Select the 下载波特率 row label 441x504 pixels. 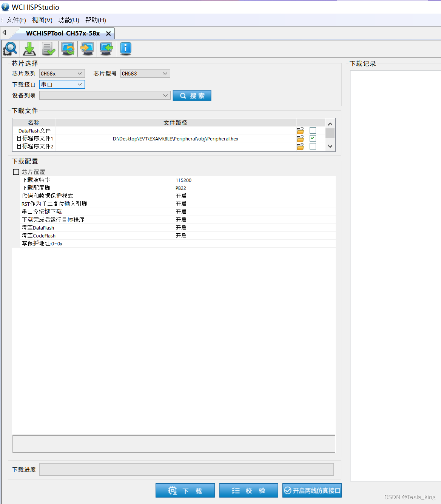[36, 180]
